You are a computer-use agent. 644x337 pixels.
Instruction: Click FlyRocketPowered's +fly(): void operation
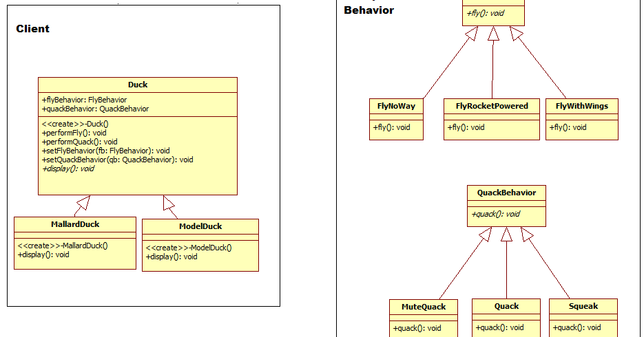[x=466, y=127]
